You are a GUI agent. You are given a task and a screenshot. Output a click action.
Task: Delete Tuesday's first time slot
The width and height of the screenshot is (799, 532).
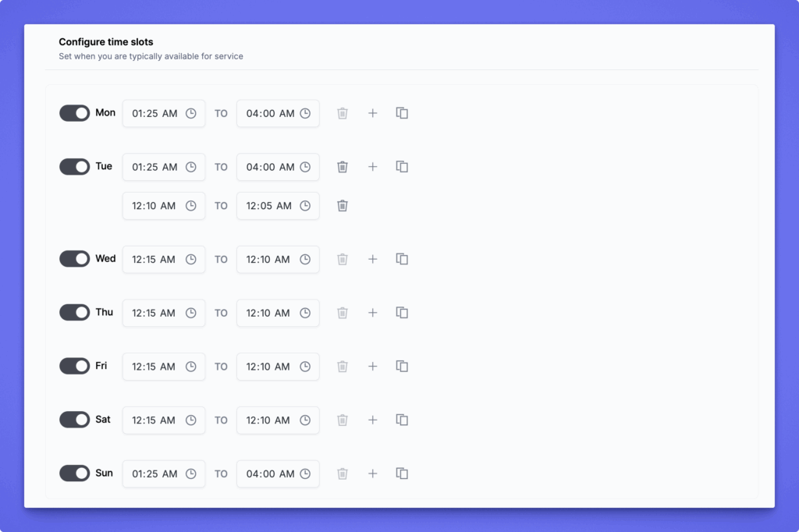342,167
